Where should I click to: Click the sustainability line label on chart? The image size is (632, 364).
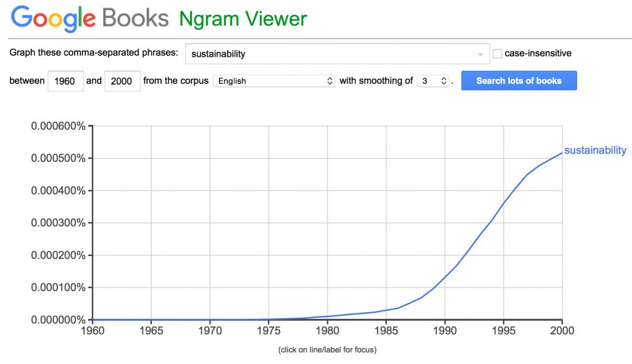point(595,150)
